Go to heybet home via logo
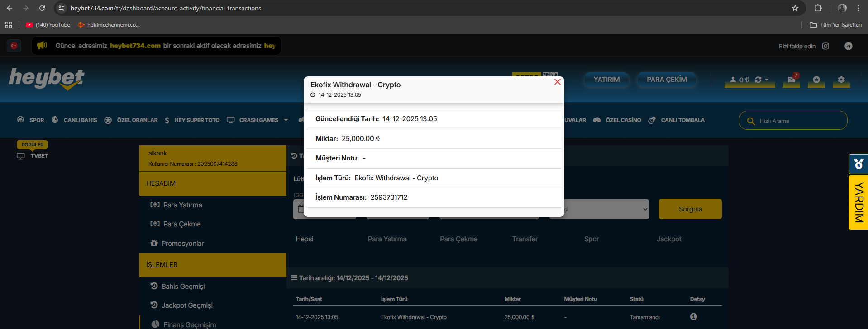 tap(47, 79)
